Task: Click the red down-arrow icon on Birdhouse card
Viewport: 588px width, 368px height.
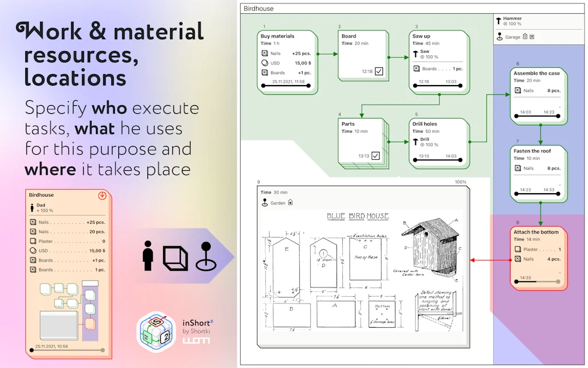Action: pos(102,195)
